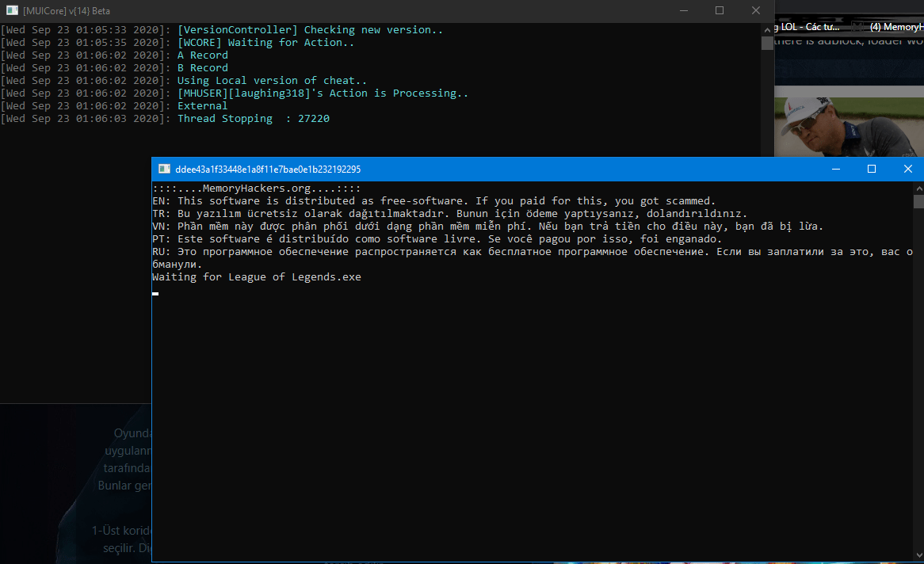The image size is (924, 564).
Task: Minimize the ddee43a1f console window
Action: [x=835, y=170]
